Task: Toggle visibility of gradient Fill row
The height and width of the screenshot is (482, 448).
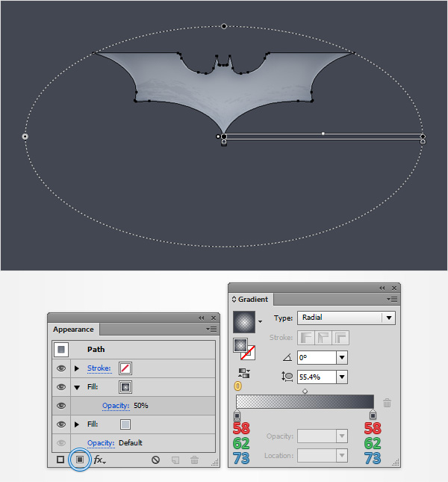Action: [61, 386]
